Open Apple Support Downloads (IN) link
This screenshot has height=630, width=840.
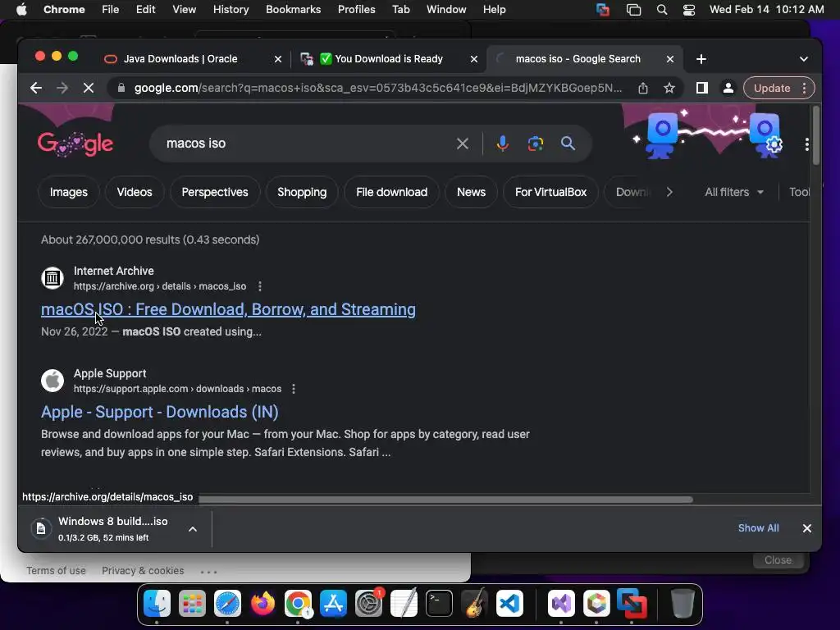(x=160, y=412)
